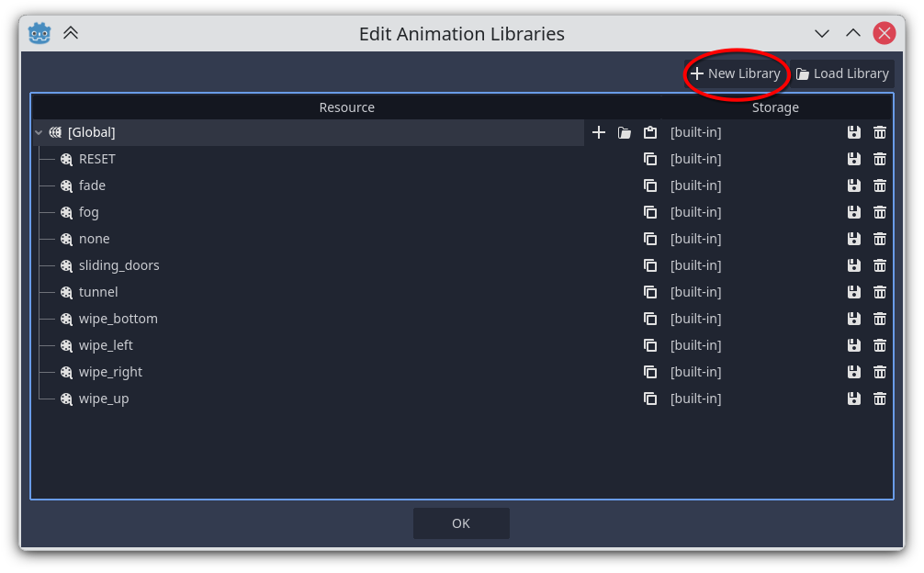Click the Storage column header

click(x=775, y=107)
